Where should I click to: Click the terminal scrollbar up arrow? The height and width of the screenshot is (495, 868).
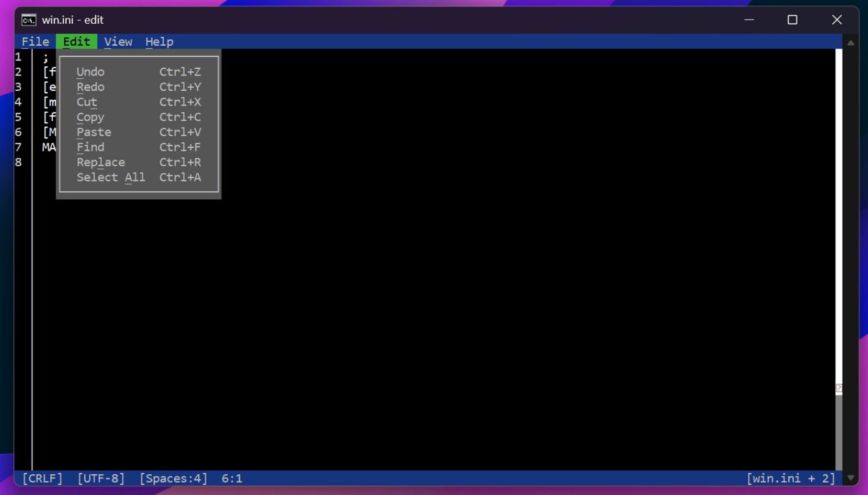(851, 43)
